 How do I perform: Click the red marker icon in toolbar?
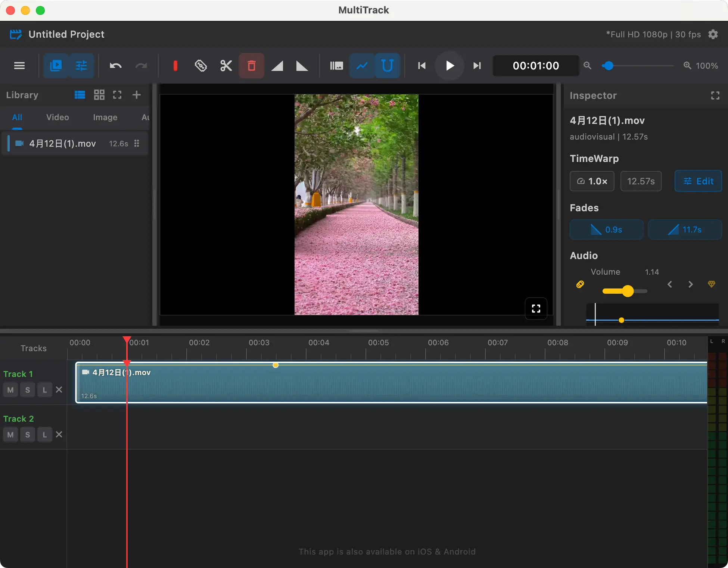pos(175,66)
